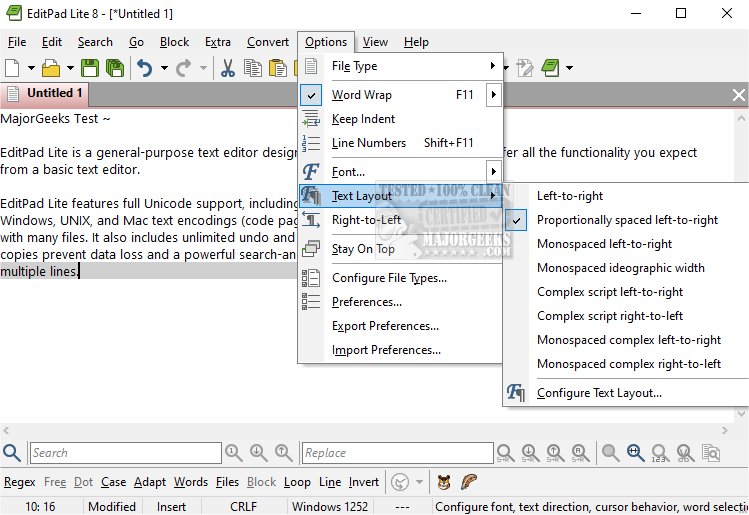Toggle the Word Wrap option

[x=362, y=95]
